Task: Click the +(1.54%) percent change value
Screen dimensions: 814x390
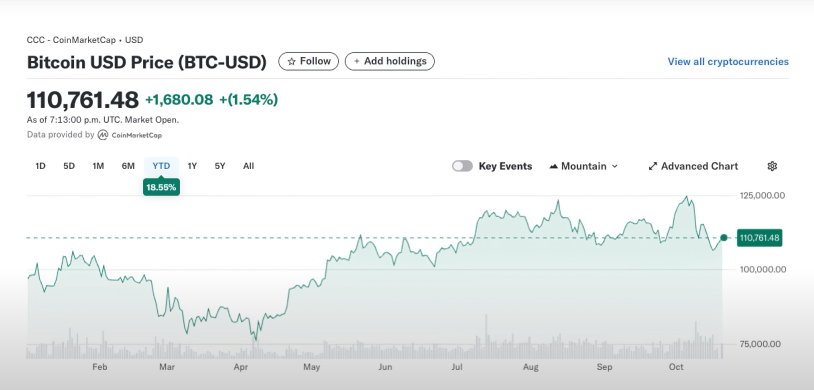Action: click(x=249, y=100)
